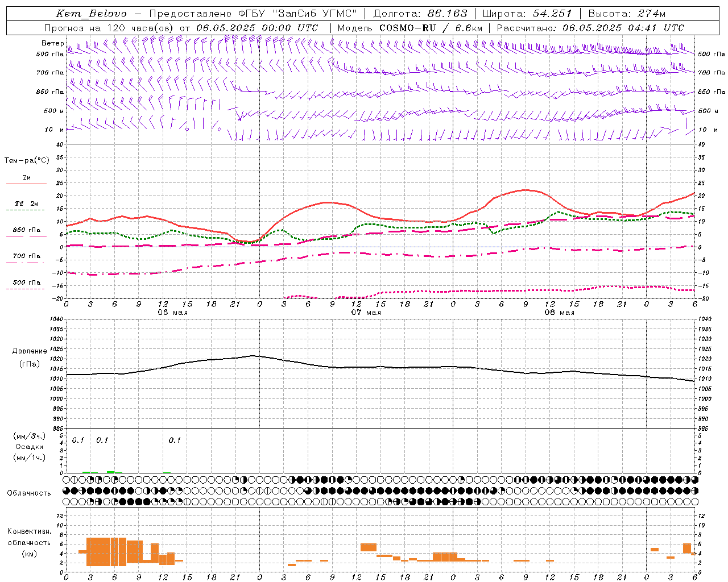Click the station name Kem_Belovo in the header
This screenshot has width=728, height=582.
pyautogui.click(x=92, y=14)
